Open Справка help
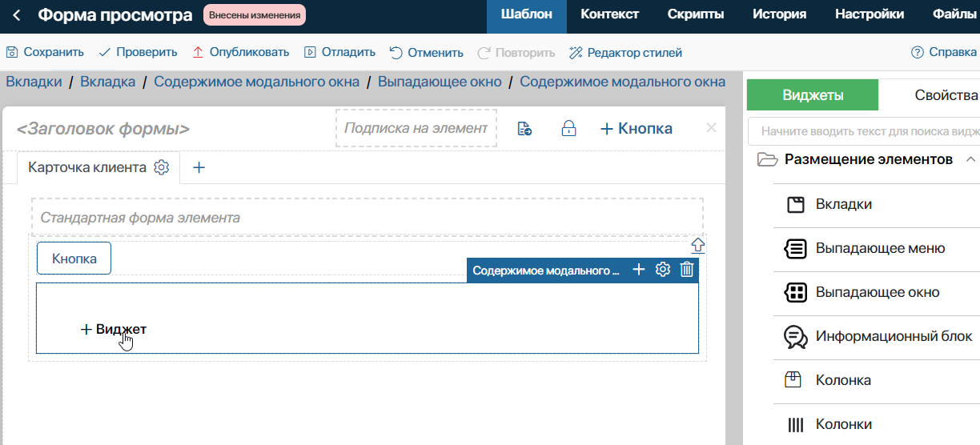 [x=944, y=53]
